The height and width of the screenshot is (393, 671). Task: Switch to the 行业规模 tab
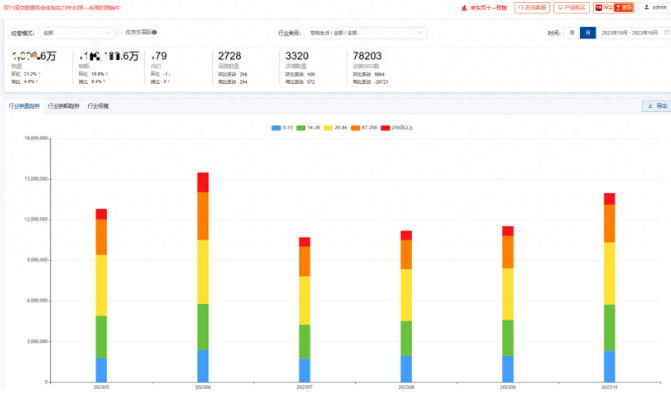98,106
